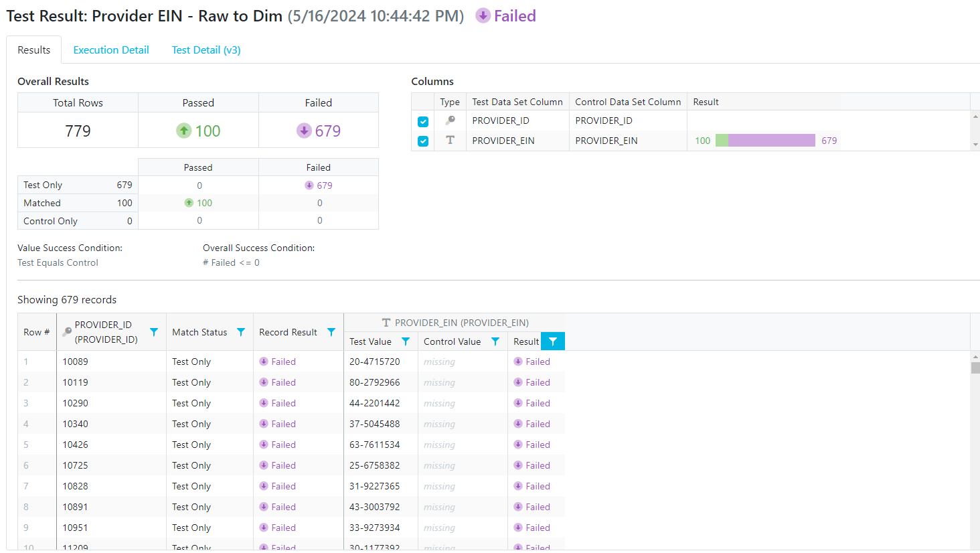The image size is (980, 553).
Task: Click the key icon in the PROVIDER_ID grid header
Action: point(67,332)
